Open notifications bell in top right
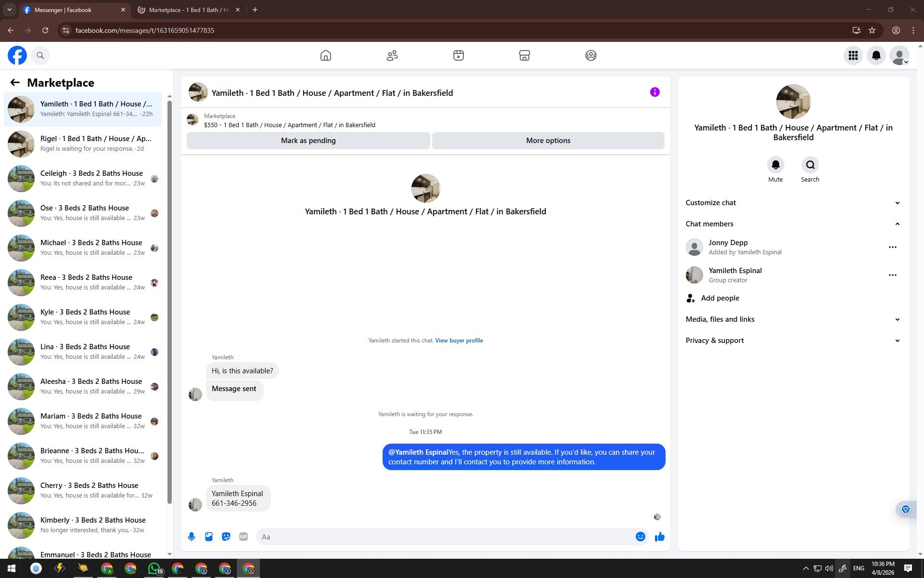The width and height of the screenshot is (924, 578). pos(876,55)
